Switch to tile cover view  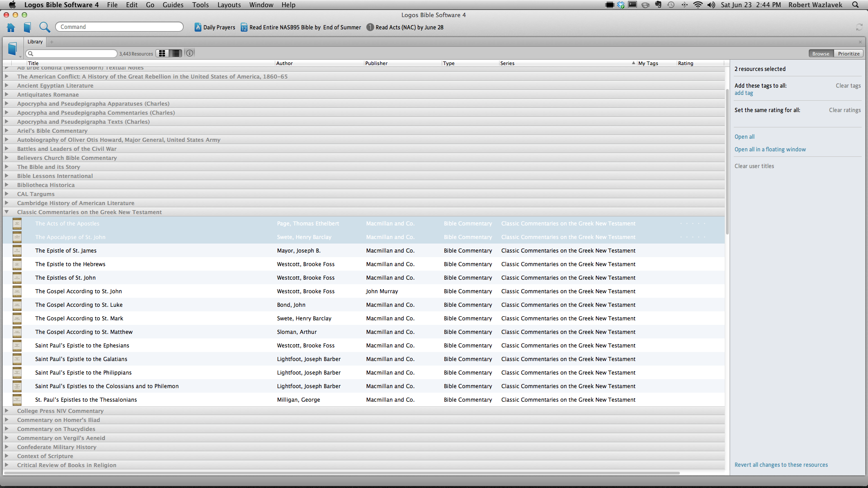pos(162,53)
